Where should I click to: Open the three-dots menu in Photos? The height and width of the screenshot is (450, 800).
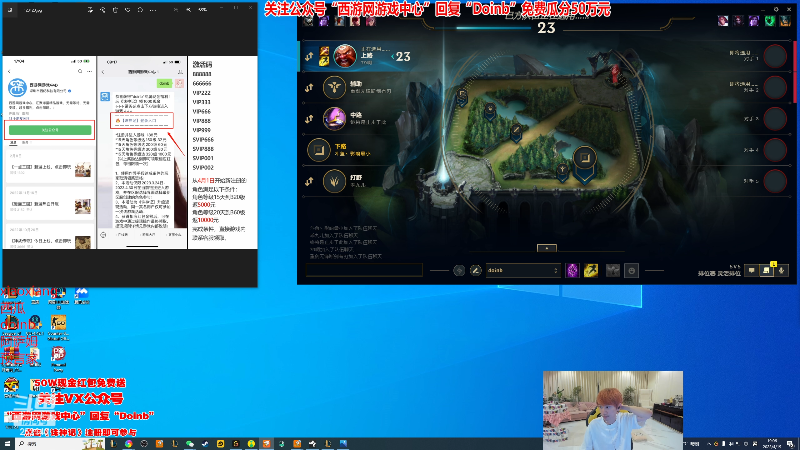pos(153,10)
